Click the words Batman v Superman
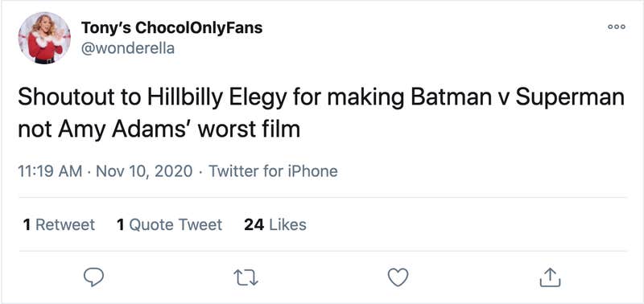 click(x=516, y=99)
